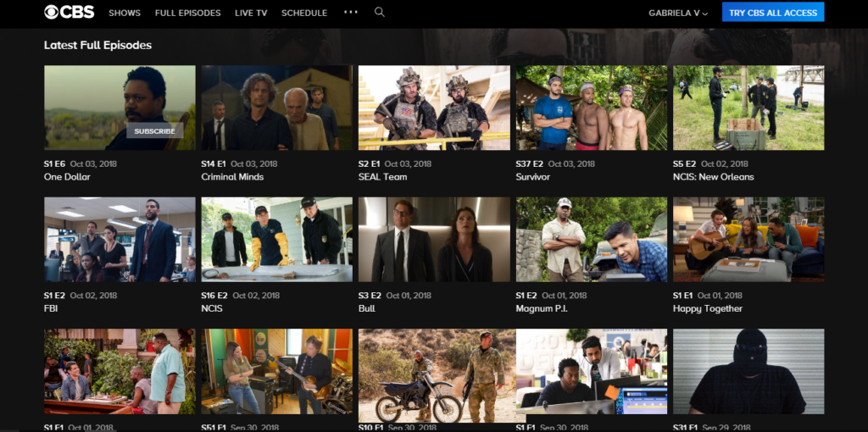
Task: Click the NCIS: New Orleans title
Action: tap(714, 177)
